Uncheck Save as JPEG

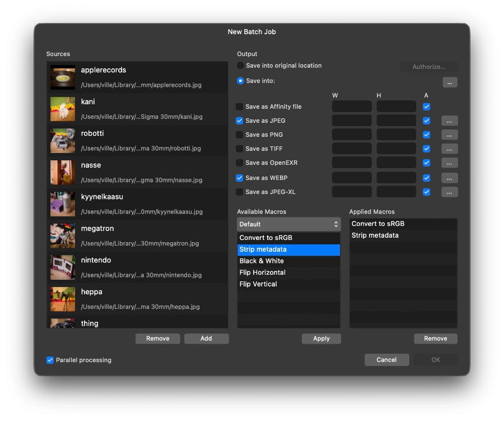240,121
